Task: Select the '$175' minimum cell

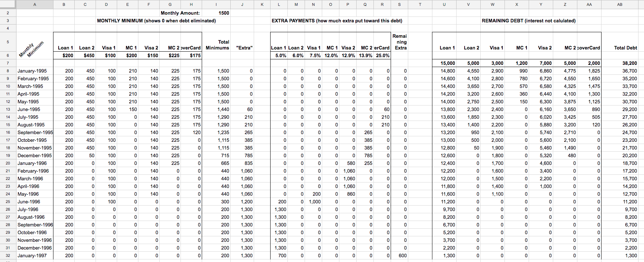Action: pyautogui.click(x=191, y=55)
